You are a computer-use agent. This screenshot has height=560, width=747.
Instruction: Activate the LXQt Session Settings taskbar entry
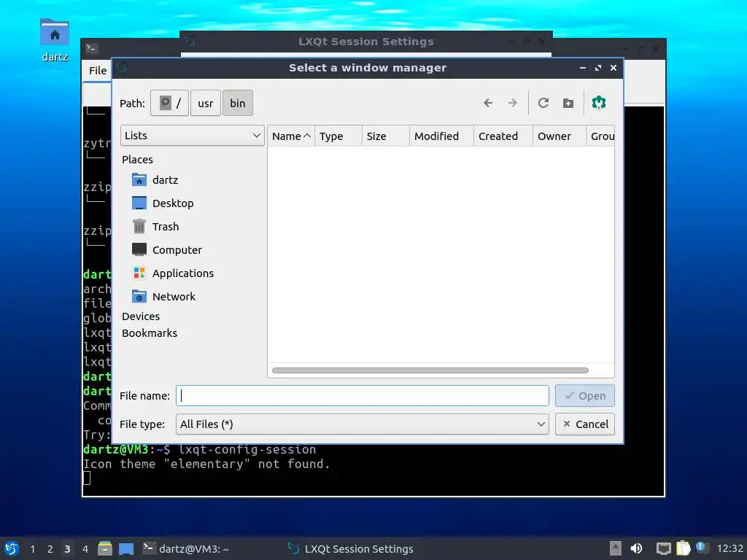click(350, 549)
